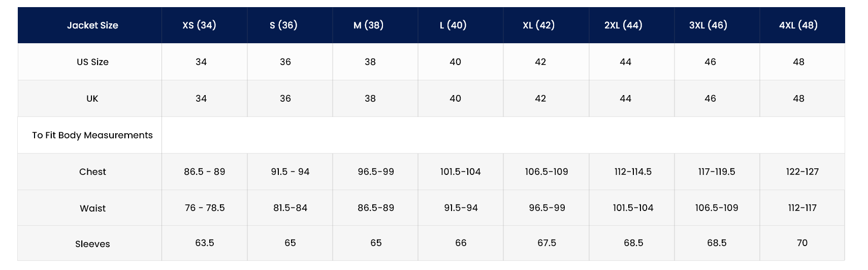Select waist value 76 - 78.5
Viewport: 868px width, 270px height.
click(205, 208)
